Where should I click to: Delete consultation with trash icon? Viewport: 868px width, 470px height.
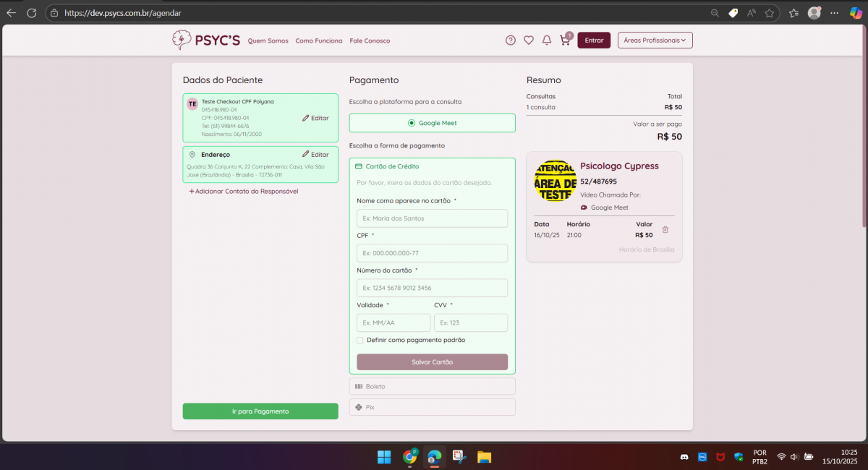(665, 230)
